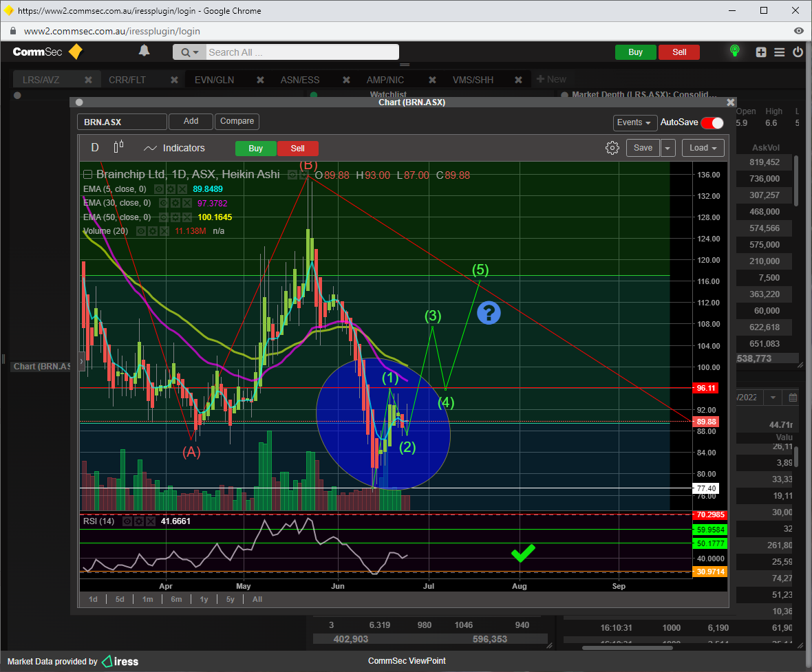Click the Compare button

[237, 121]
